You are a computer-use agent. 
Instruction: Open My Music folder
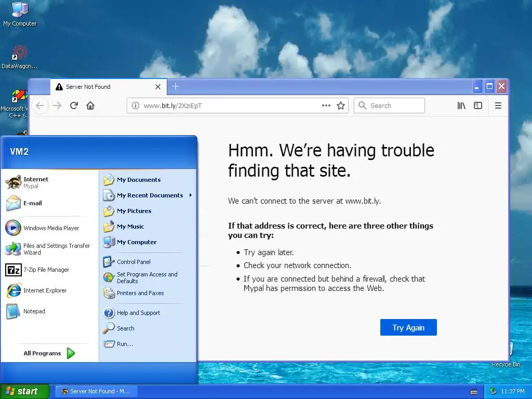(x=148, y=227)
